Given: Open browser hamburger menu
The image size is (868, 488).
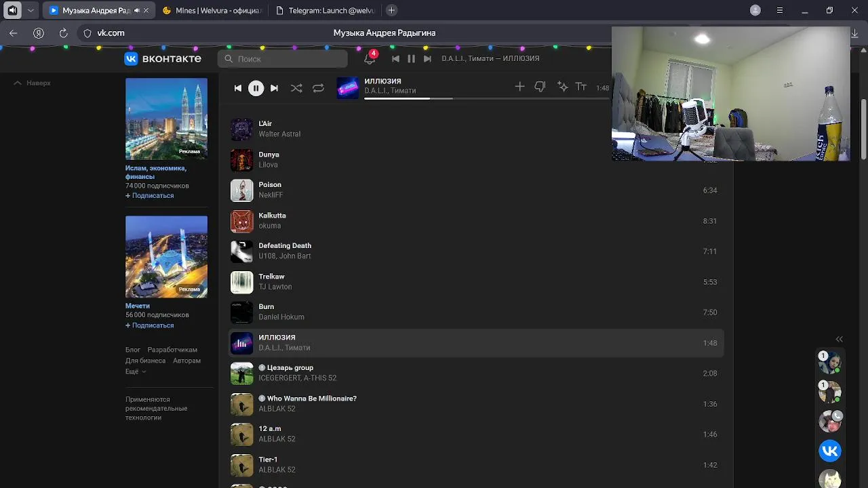Looking at the screenshot, I should [780, 10].
